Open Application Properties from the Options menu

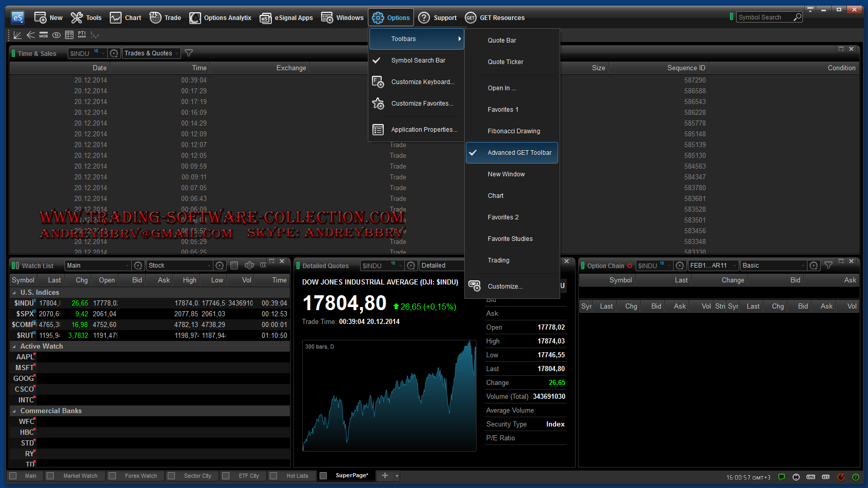tap(423, 130)
